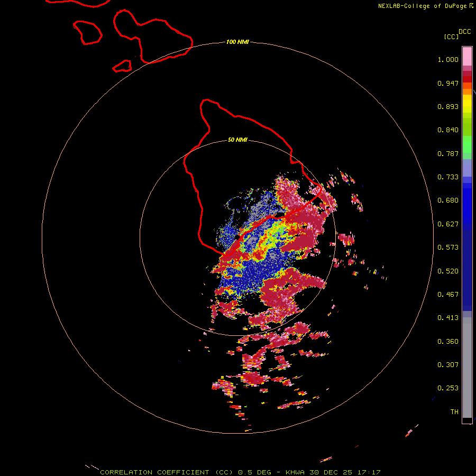Click the 0.573 scale value
The image size is (476, 476).
coord(448,248)
